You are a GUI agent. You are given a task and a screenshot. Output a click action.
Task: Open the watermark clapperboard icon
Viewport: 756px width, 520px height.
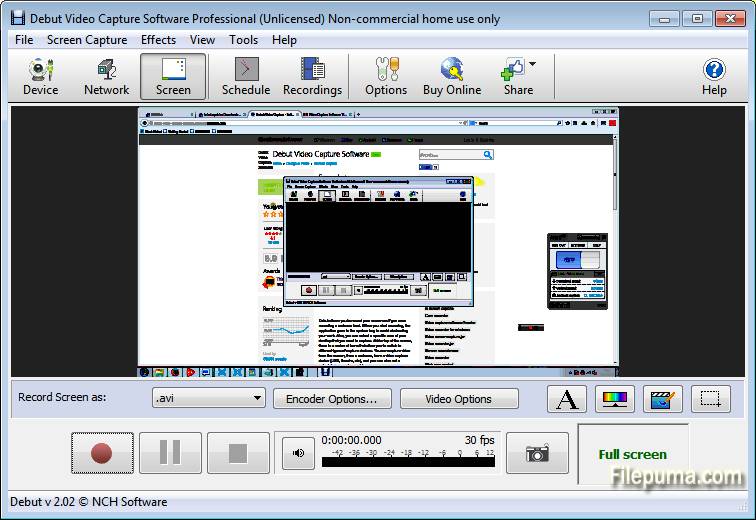[662, 399]
